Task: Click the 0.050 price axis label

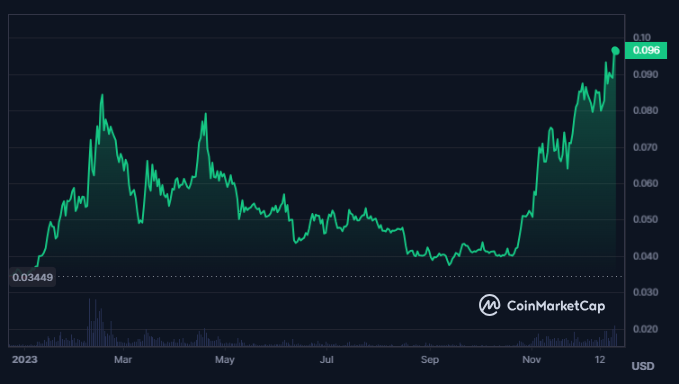Action: 645,219
